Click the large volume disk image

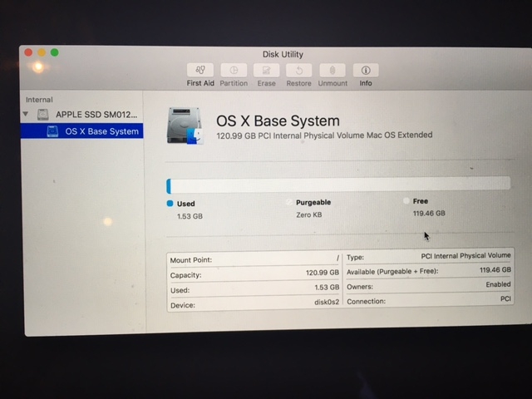185,126
